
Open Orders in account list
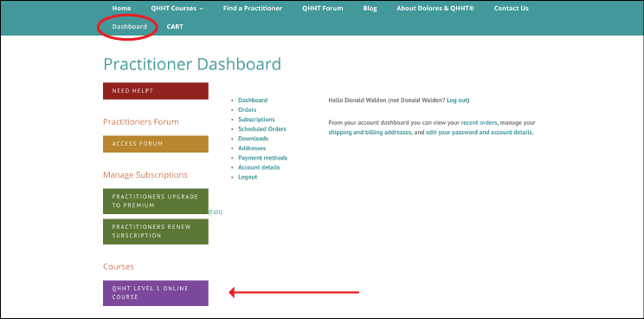pos(248,110)
